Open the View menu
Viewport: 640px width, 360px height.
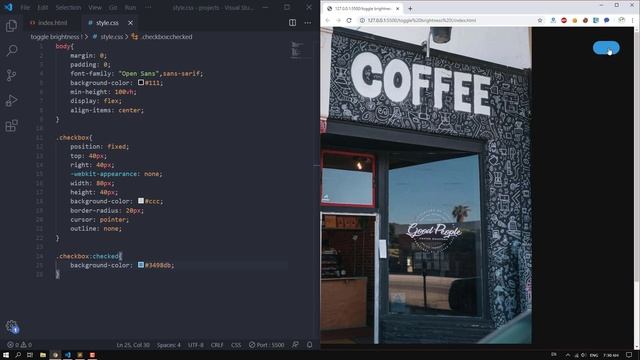pyautogui.click(x=95, y=7)
